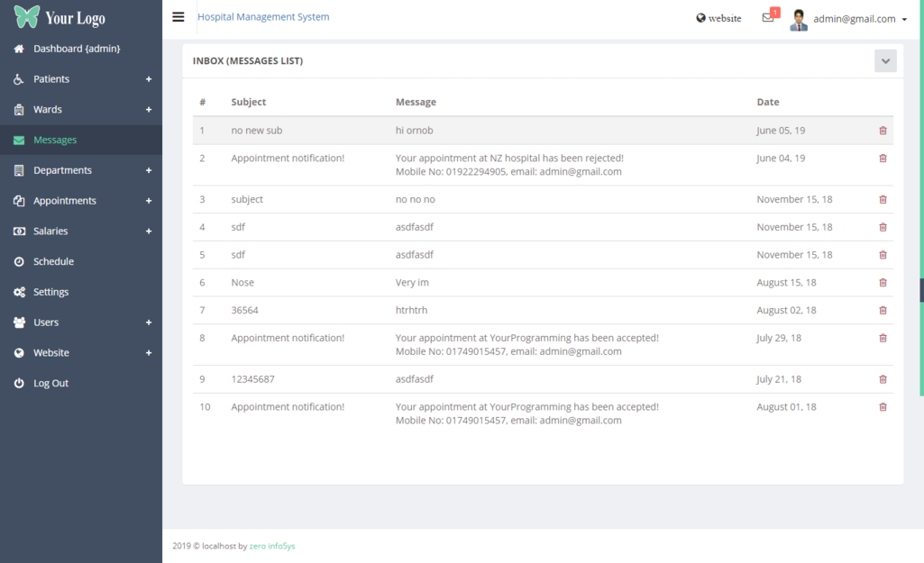The image size is (924, 563).
Task: Remove message 3 titled 'subject'
Action: click(883, 200)
